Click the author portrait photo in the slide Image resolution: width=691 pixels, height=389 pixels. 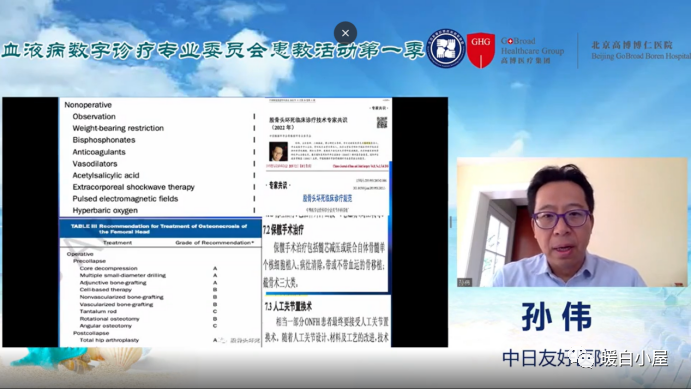click(278, 152)
